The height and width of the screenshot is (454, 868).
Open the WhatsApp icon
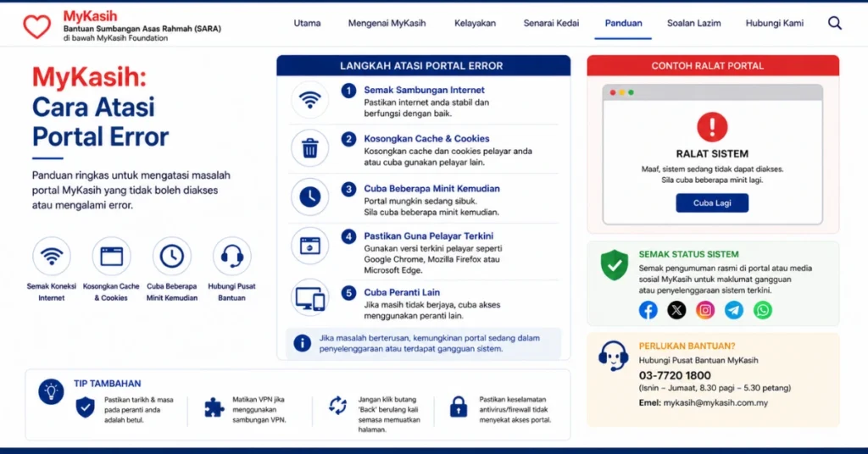coord(763,310)
